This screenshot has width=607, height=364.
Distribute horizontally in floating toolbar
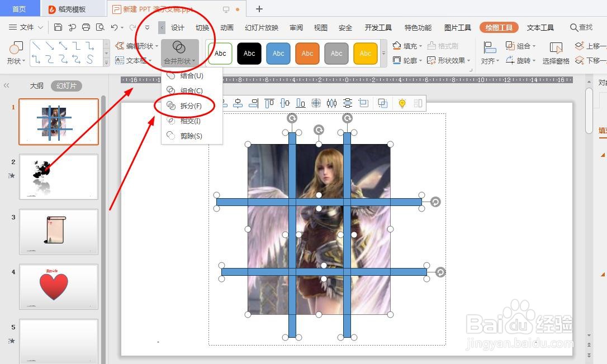coord(332,103)
